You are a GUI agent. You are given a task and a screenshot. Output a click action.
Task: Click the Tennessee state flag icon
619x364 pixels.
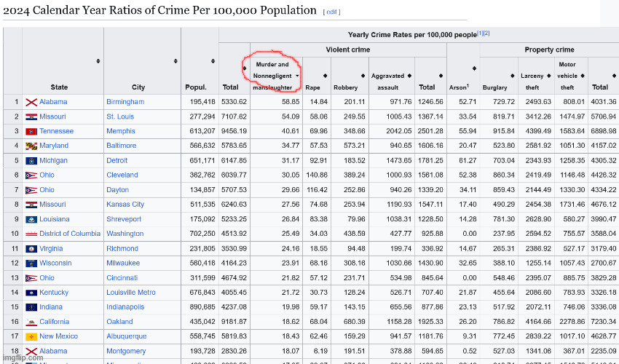coord(31,132)
